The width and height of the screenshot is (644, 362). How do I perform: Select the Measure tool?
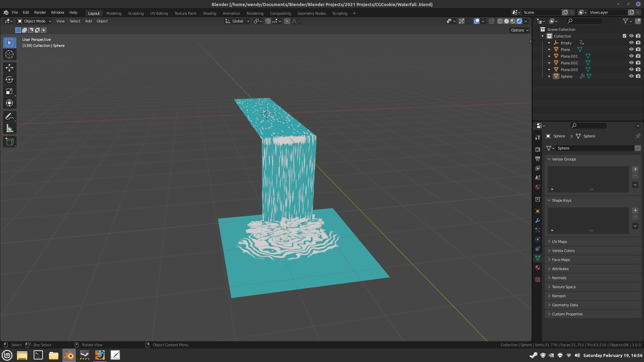[x=9, y=129]
